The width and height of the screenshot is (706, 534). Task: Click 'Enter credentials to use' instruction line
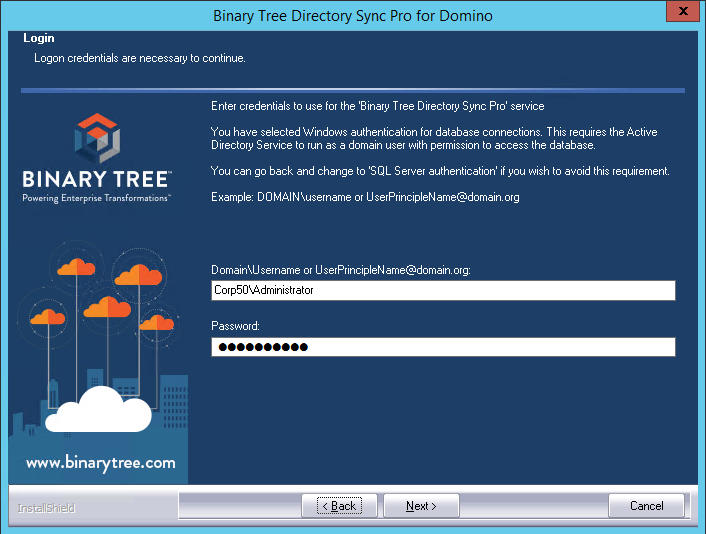378,106
